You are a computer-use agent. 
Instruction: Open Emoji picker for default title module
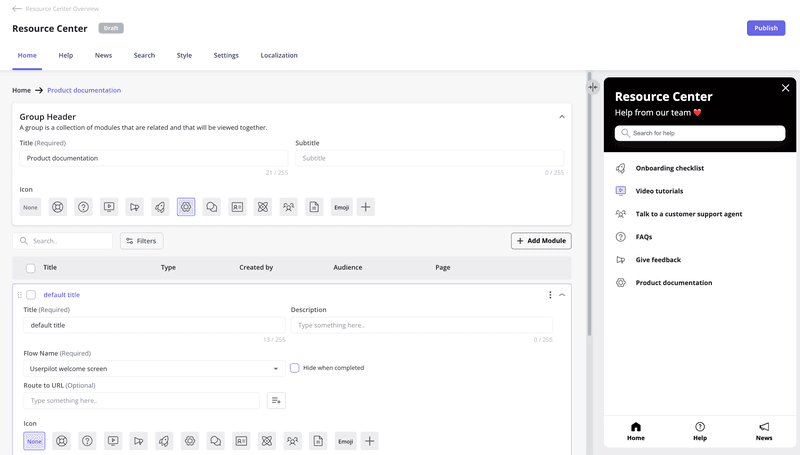[345, 441]
